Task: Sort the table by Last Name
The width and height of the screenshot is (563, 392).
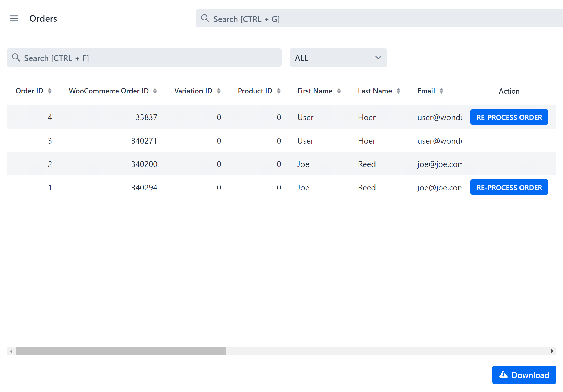Action: tap(398, 91)
